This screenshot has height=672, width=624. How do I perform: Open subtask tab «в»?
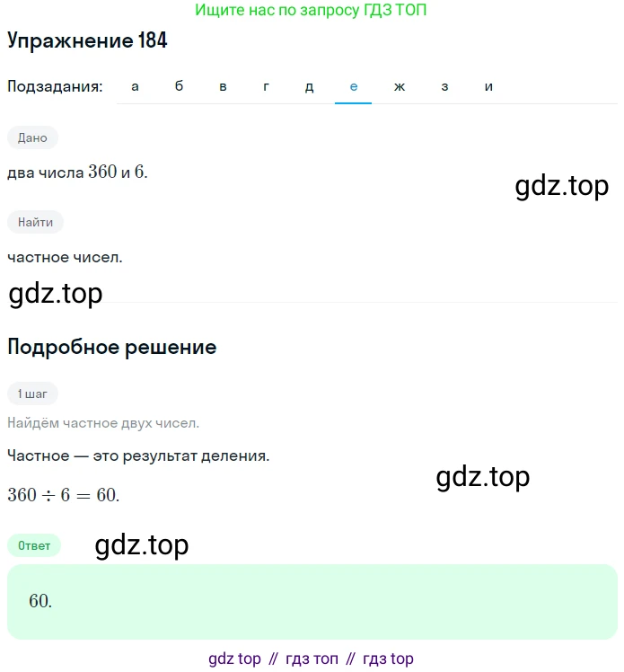pyautogui.click(x=223, y=86)
